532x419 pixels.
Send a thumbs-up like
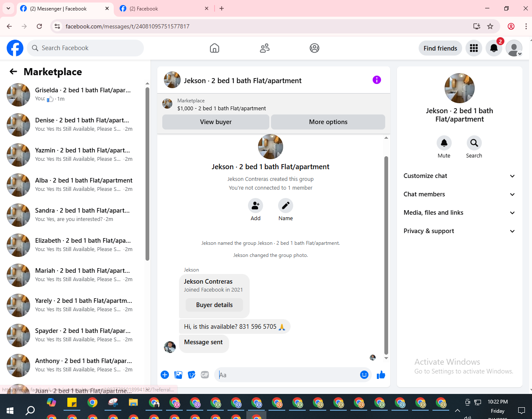[x=381, y=375]
